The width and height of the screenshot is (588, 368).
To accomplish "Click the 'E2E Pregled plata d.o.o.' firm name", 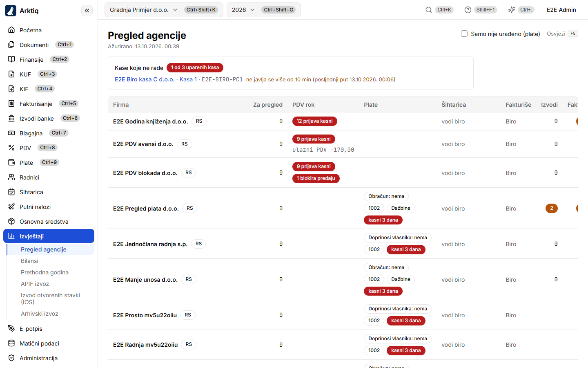I will pyautogui.click(x=146, y=209).
